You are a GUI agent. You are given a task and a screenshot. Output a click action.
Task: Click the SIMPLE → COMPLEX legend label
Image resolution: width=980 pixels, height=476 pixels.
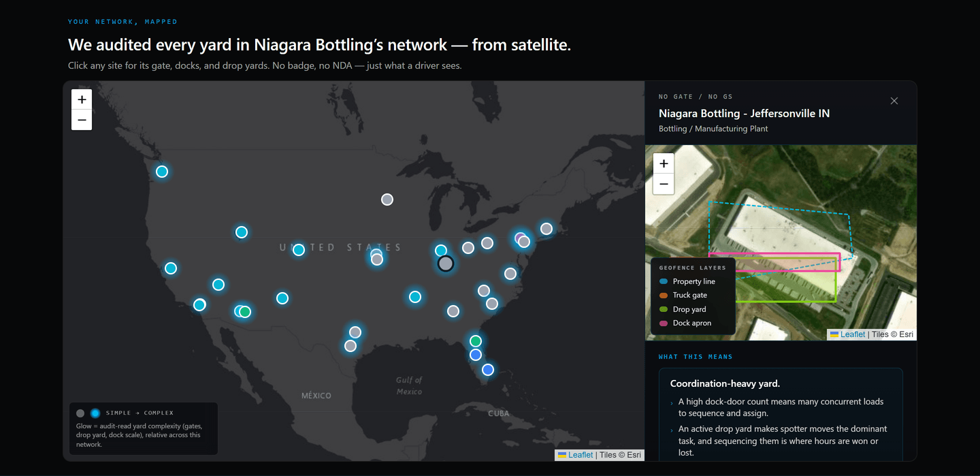[140, 413]
